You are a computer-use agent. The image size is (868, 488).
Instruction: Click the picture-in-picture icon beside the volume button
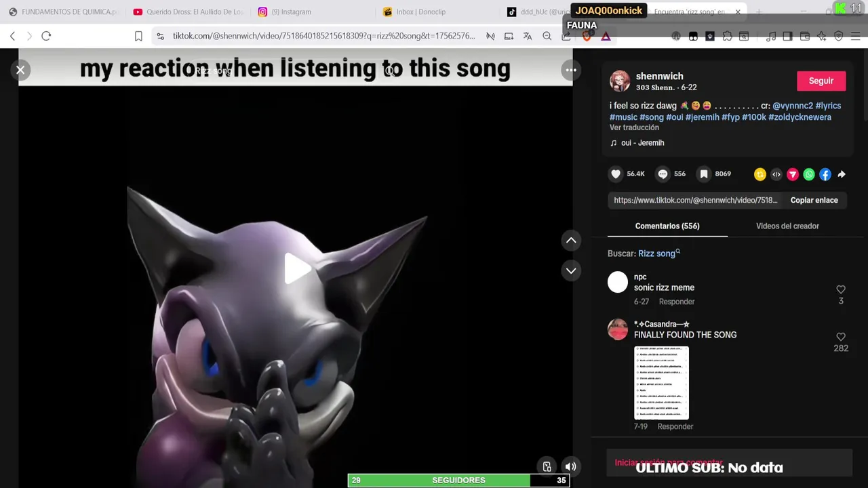click(547, 466)
